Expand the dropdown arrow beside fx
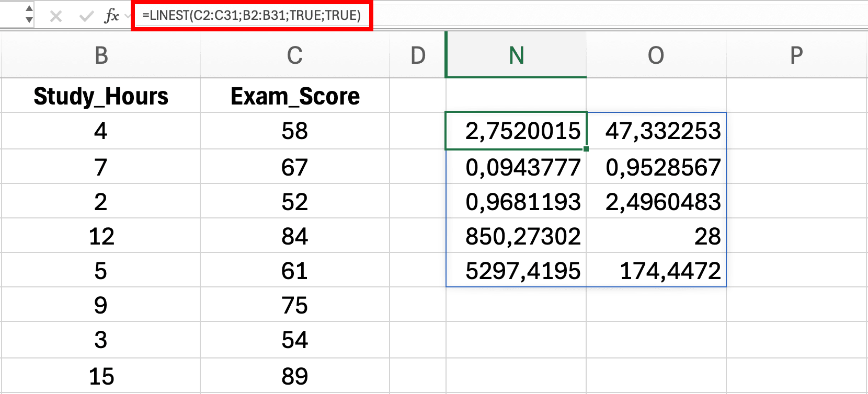 (x=127, y=17)
